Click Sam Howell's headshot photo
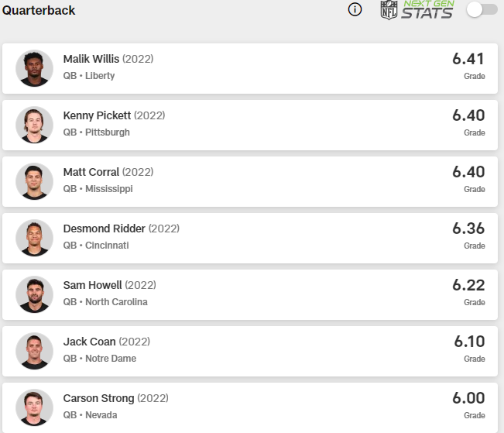 (34, 294)
